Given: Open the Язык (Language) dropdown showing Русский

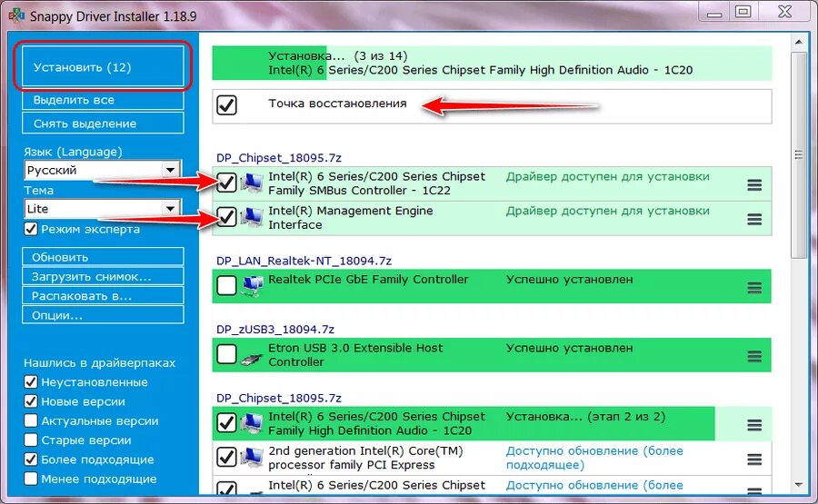Looking at the screenshot, I should point(103,170).
